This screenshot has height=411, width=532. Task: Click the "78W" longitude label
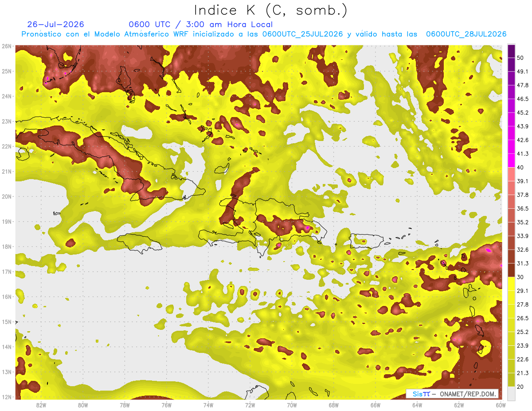click(x=125, y=405)
